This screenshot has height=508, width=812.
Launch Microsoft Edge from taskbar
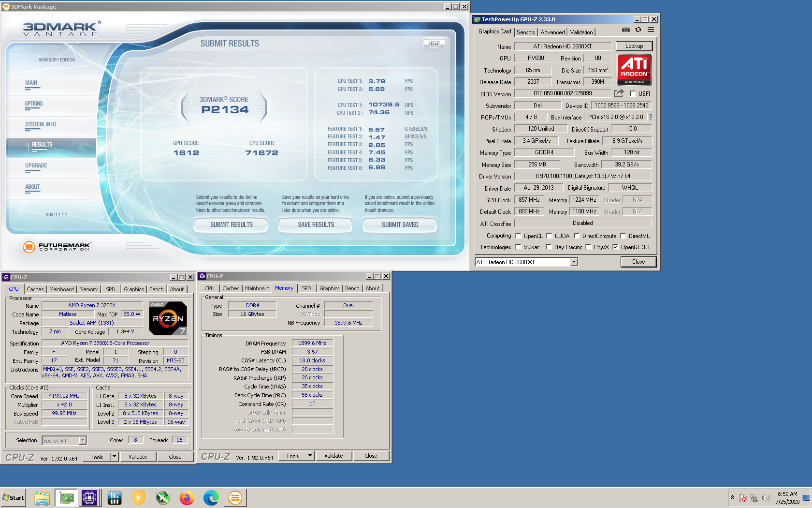pos(211,498)
